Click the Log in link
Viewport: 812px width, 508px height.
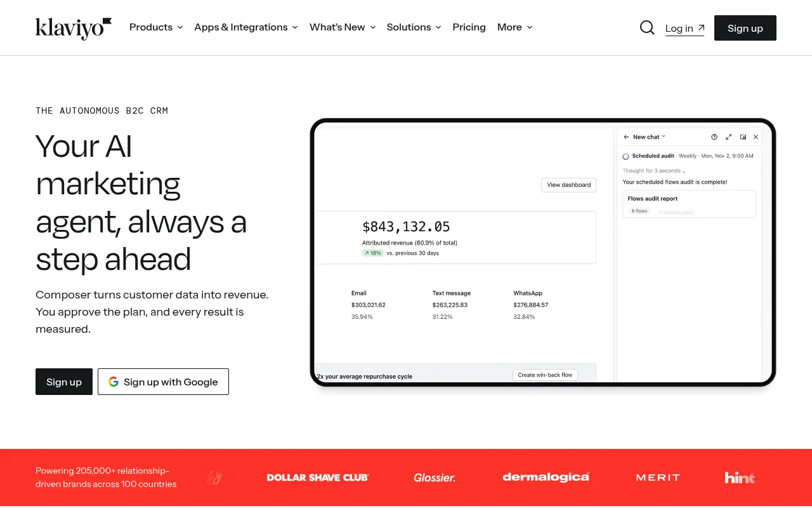684,29
